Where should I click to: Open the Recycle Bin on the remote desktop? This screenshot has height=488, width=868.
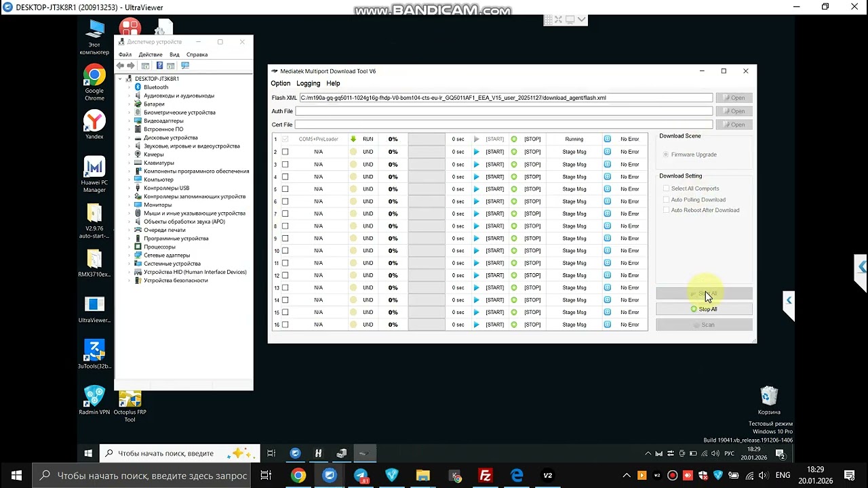click(769, 401)
